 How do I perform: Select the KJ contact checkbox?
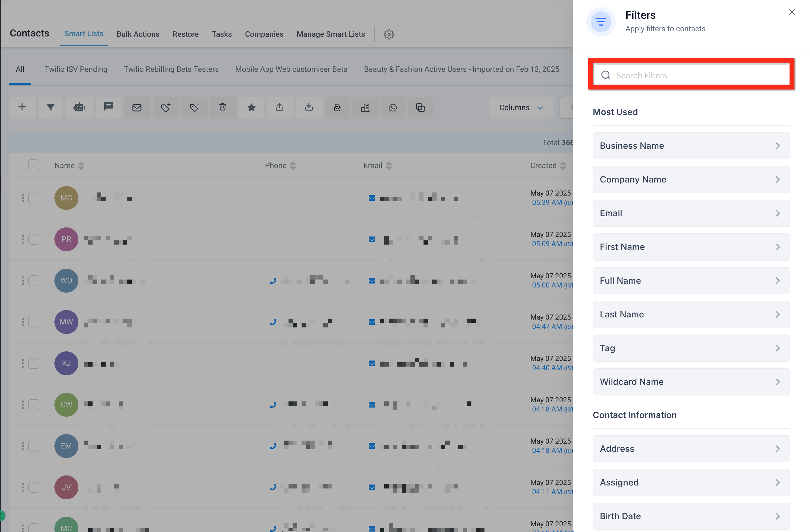click(34, 364)
